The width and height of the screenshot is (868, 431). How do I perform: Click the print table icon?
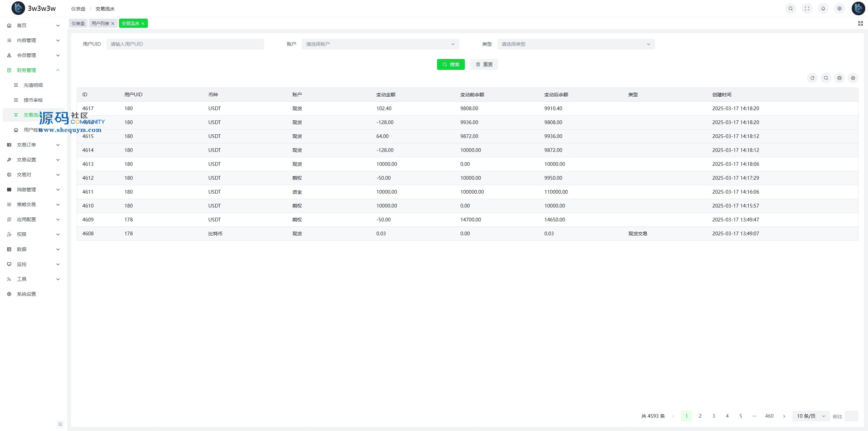click(839, 78)
